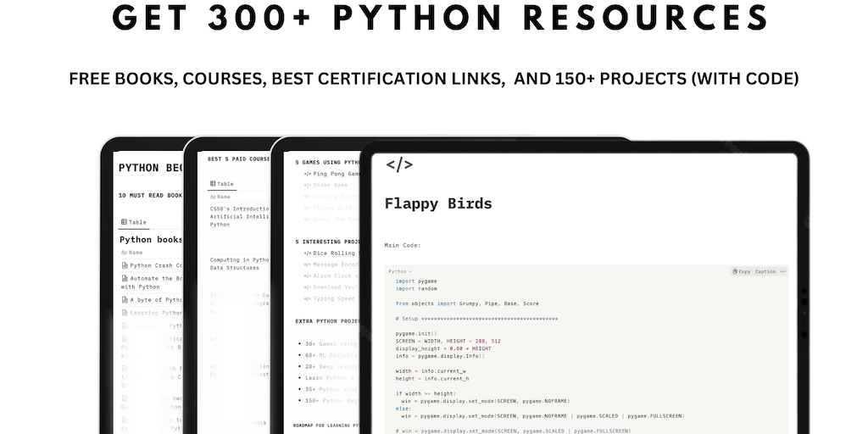
Task: Click the page icon beside Automate the Boring
Action: [125, 278]
